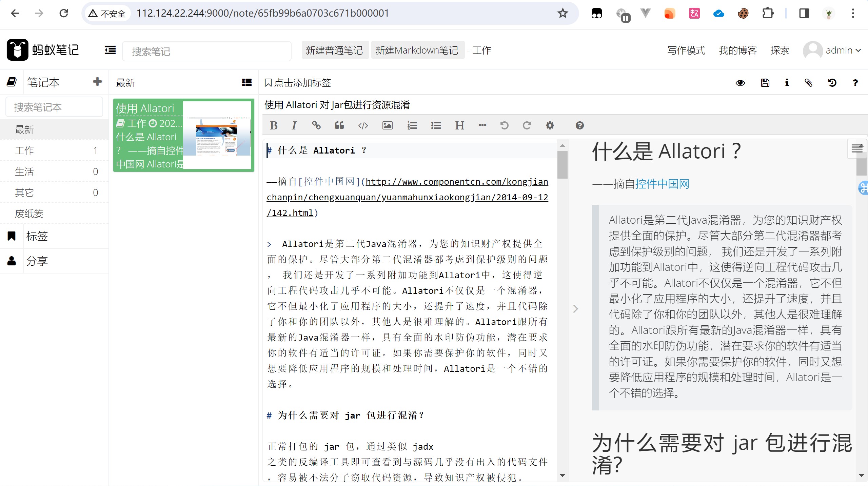Open the 控件中国网 link in the preview

(x=662, y=184)
